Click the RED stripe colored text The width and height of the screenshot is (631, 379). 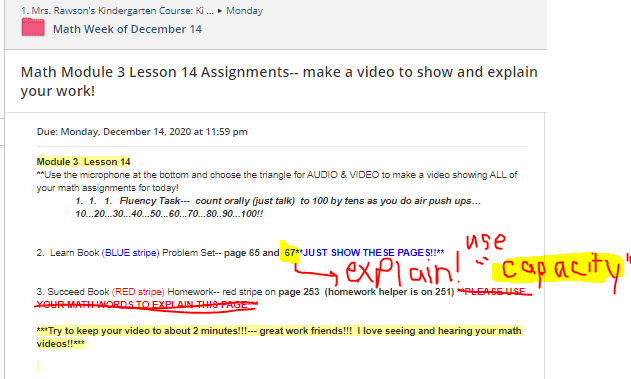[138, 292]
